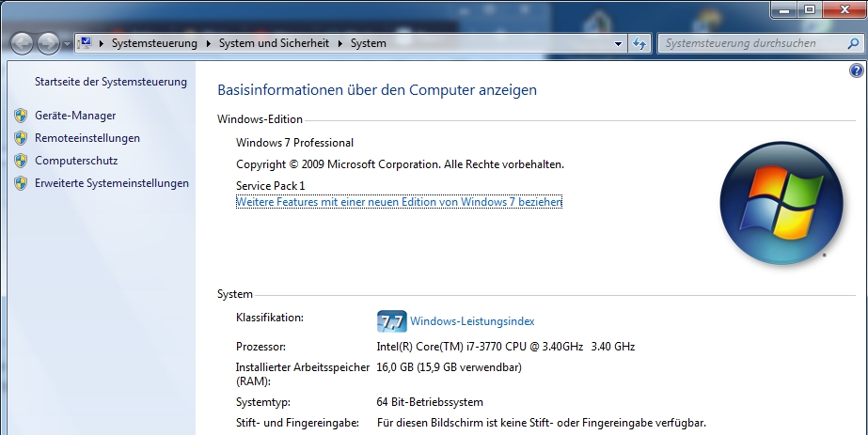Click shield icon next to Remoteeinstellungen
Viewport: 868px width, 435px height.
coord(21,138)
